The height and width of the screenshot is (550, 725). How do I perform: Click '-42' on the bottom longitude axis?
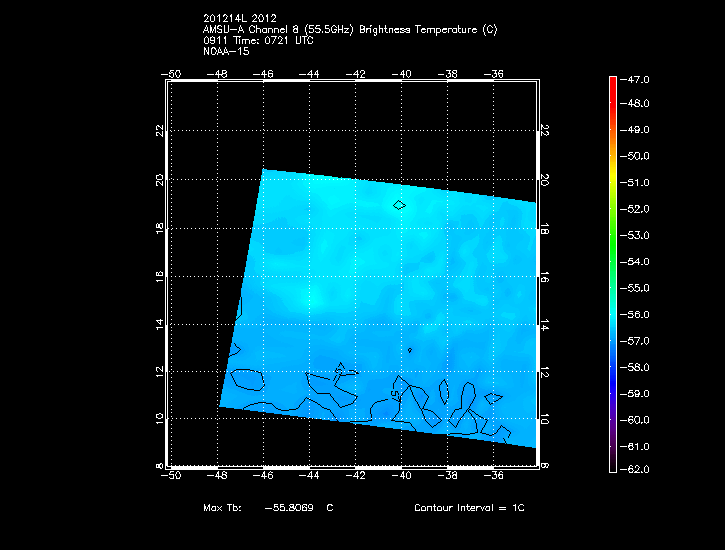point(355,475)
